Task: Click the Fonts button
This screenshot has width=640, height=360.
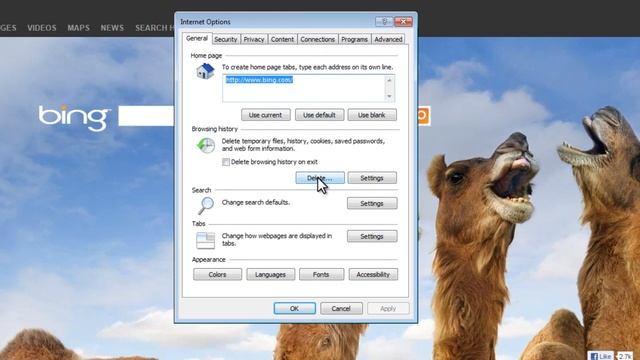Action: point(321,275)
